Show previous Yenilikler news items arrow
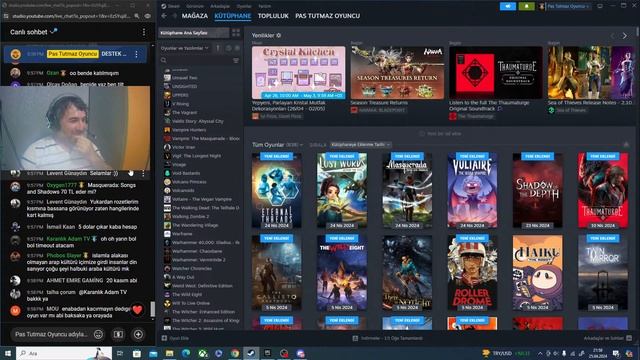This screenshot has width=640, height=360. click(613, 36)
